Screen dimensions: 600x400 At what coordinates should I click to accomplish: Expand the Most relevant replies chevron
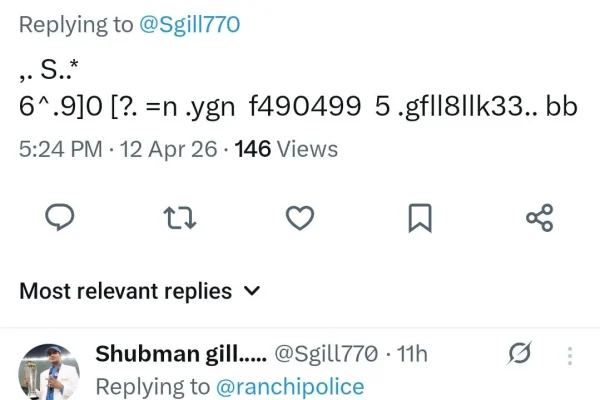click(x=252, y=291)
